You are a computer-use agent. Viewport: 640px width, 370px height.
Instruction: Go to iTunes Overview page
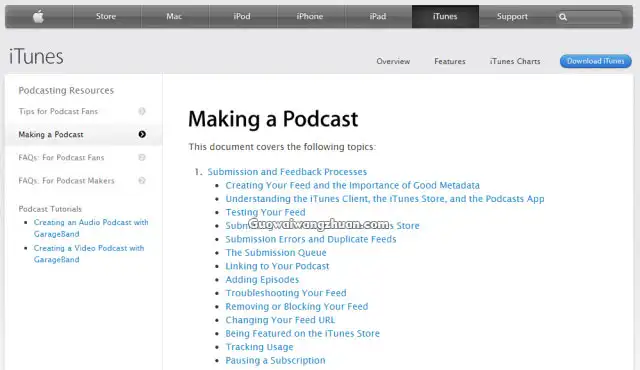point(393,61)
